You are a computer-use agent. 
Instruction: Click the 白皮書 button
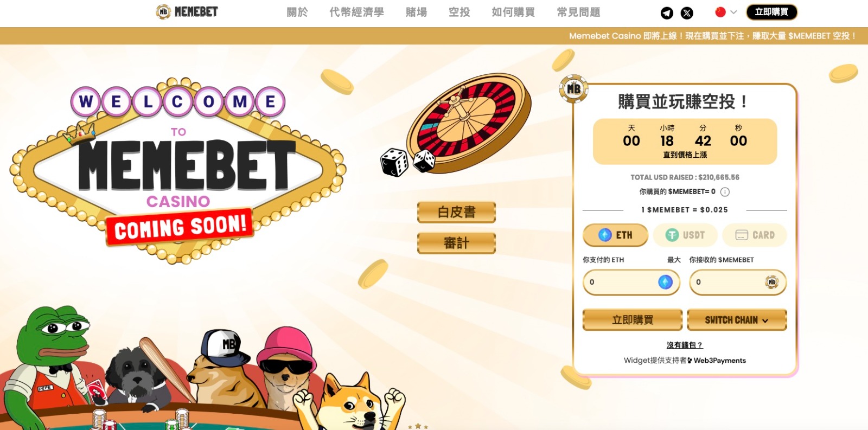coord(456,212)
